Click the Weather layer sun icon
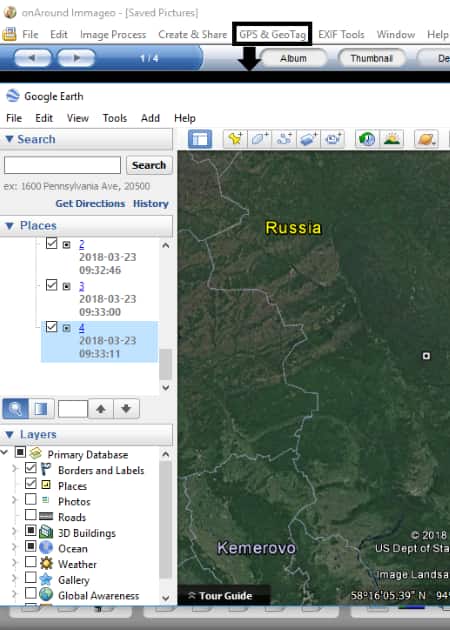450x630 pixels. click(46, 563)
